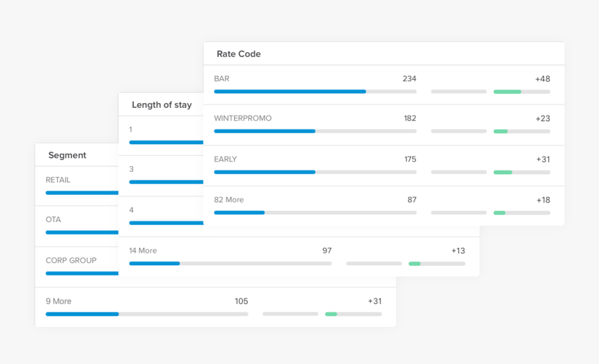This screenshot has width=599, height=364.
Task: Click the EARLY rate code label
Action: (225, 159)
